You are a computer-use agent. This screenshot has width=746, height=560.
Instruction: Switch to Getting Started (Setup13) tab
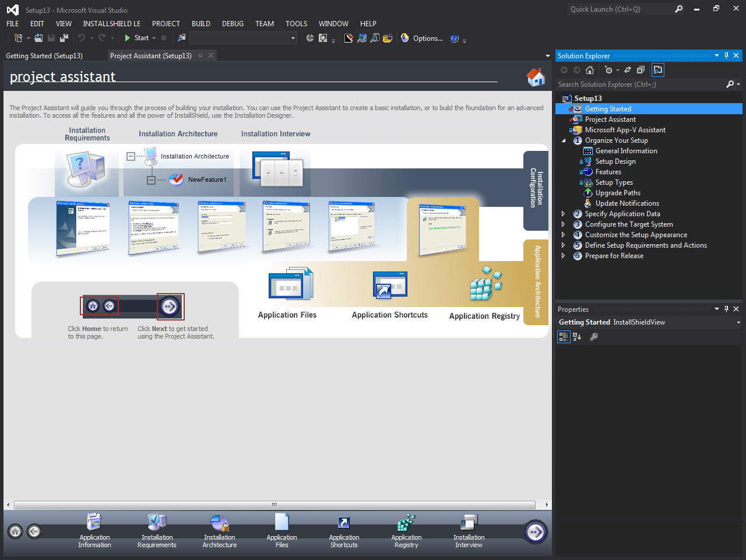pyautogui.click(x=44, y=56)
